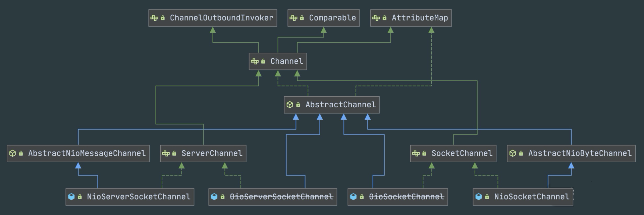Click the class icon on the NioSocketChannel node
The image size is (644, 215).
tap(479, 197)
